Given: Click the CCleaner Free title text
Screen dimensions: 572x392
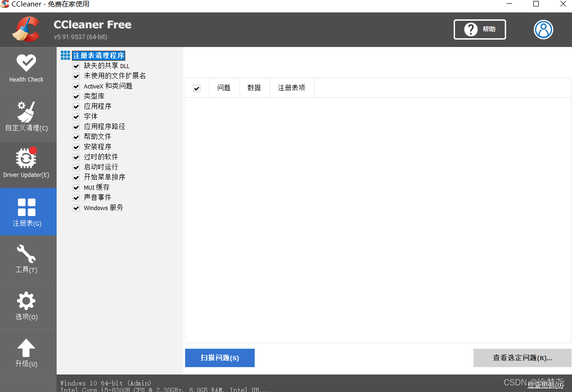Looking at the screenshot, I should tap(93, 24).
